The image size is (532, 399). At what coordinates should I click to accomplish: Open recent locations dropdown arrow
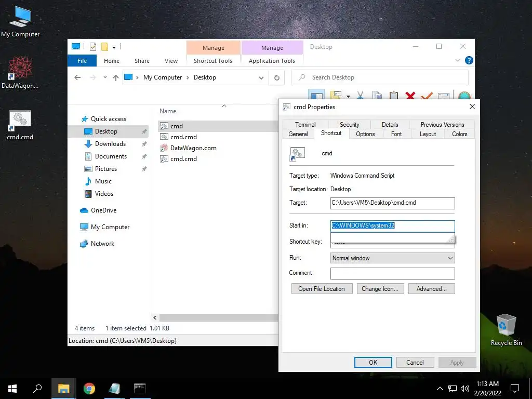[105, 77]
